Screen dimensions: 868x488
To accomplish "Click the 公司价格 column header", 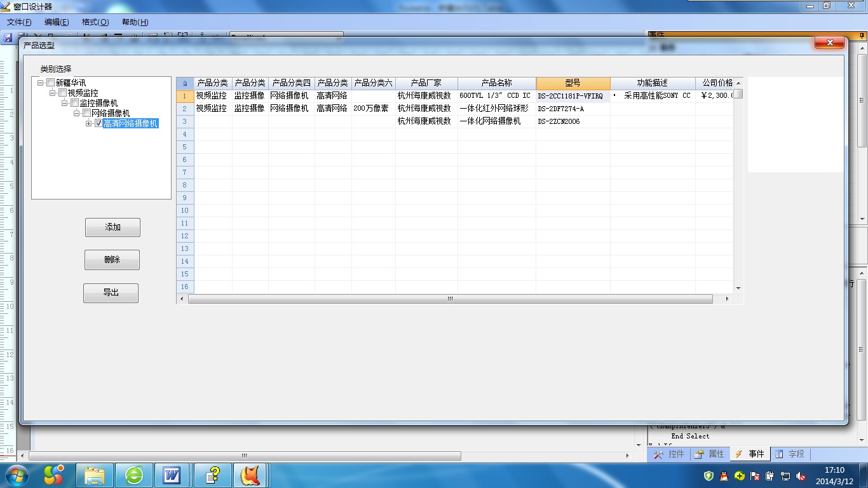I will click(715, 83).
